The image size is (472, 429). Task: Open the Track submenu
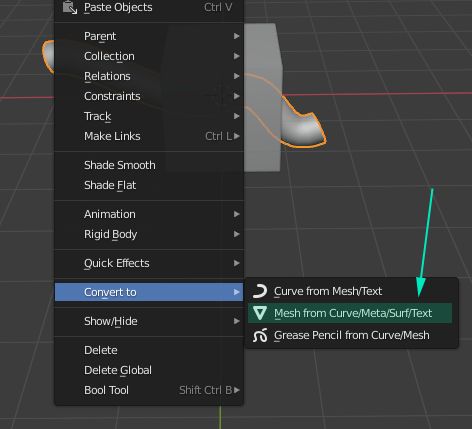pos(149,116)
